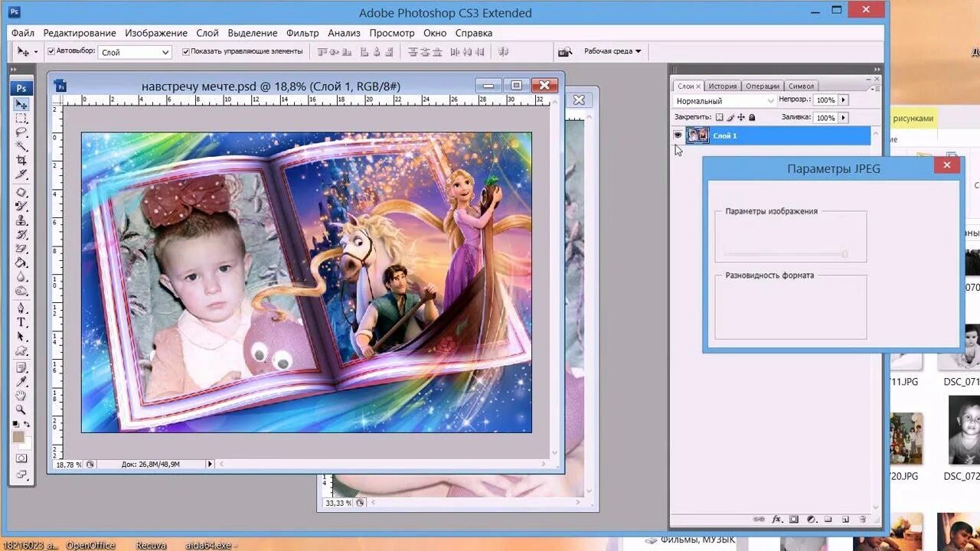Image resolution: width=980 pixels, height=551 pixels.
Task: Open the tool preset picker arrow
Action: [35, 52]
